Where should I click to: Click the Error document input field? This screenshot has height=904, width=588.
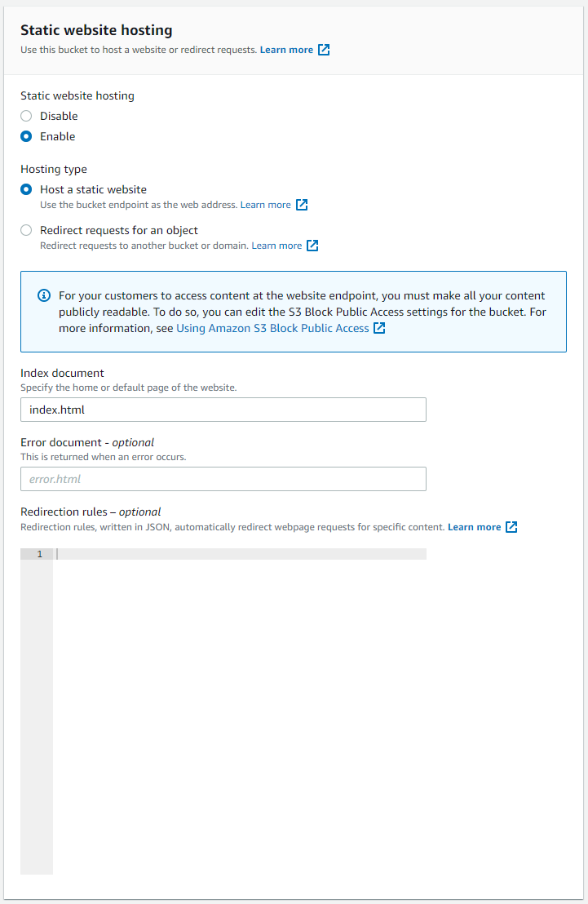click(223, 479)
